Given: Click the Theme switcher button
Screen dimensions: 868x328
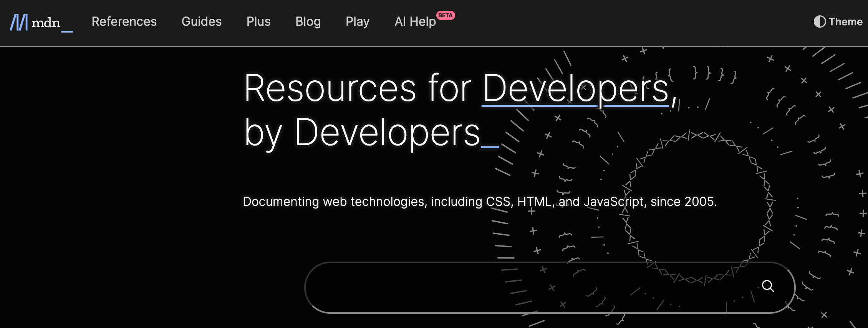Looking at the screenshot, I should click(x=838, y=22).
